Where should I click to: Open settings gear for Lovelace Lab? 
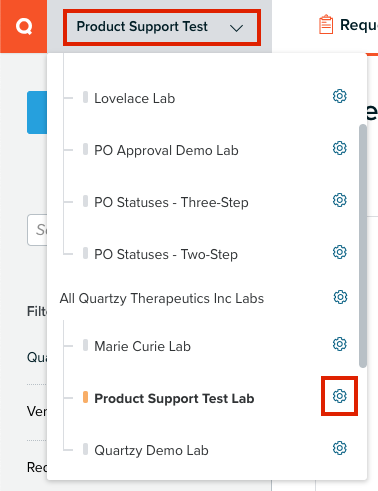click(340, 96)
